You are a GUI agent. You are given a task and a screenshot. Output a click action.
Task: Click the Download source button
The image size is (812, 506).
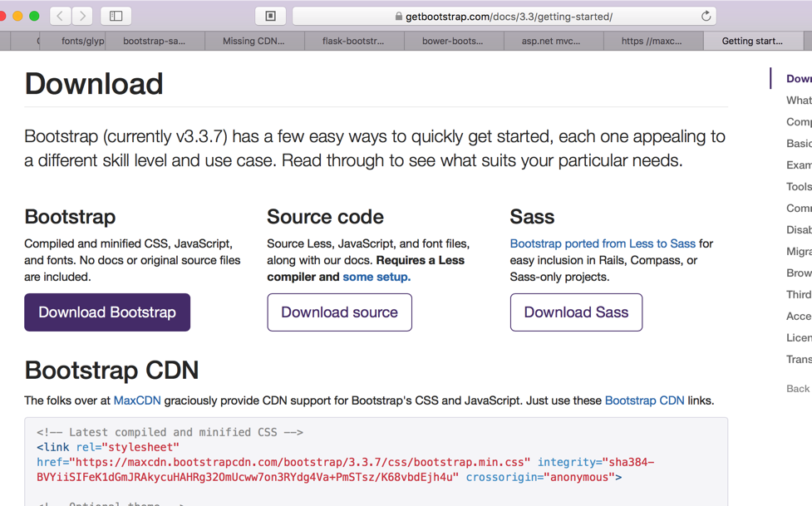pos(340,312)
